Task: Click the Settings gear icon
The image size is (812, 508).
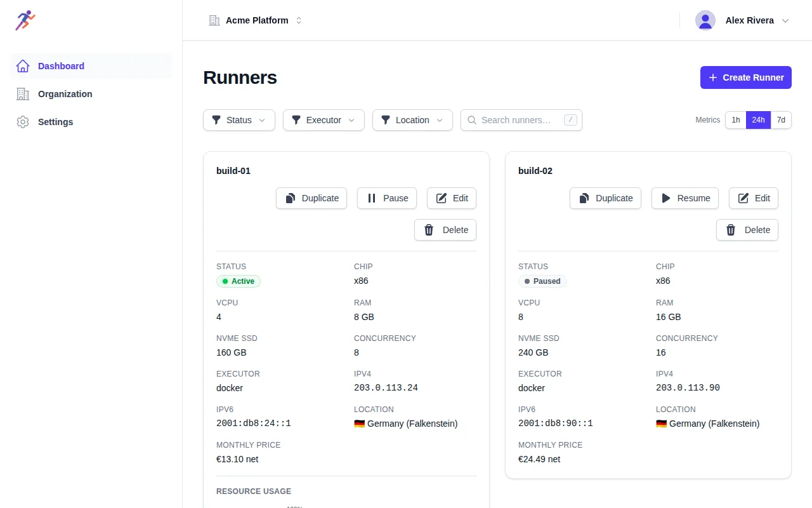Action: (23, 122)
